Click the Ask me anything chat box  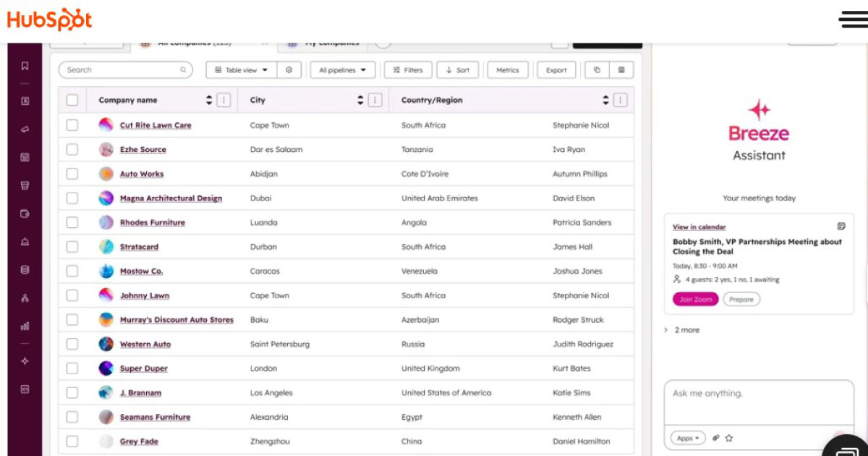[x=759, y=402]
